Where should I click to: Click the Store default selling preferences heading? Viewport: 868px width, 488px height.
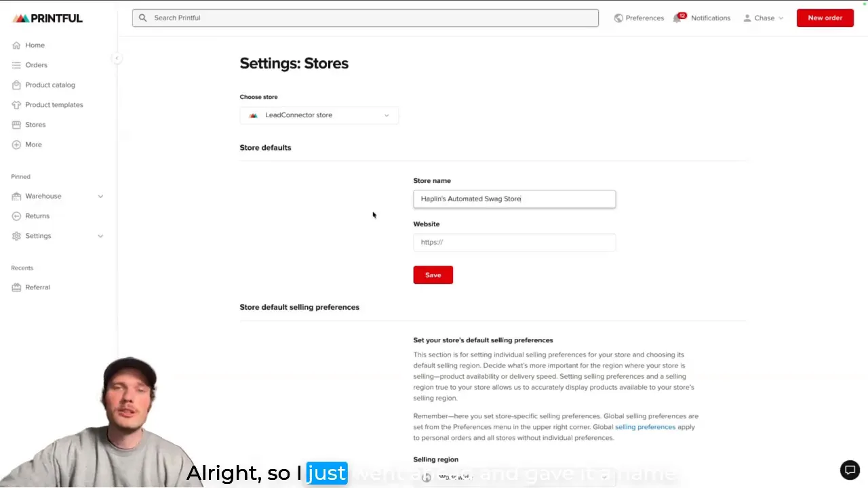pyautogui.click(x=299, y=307)
